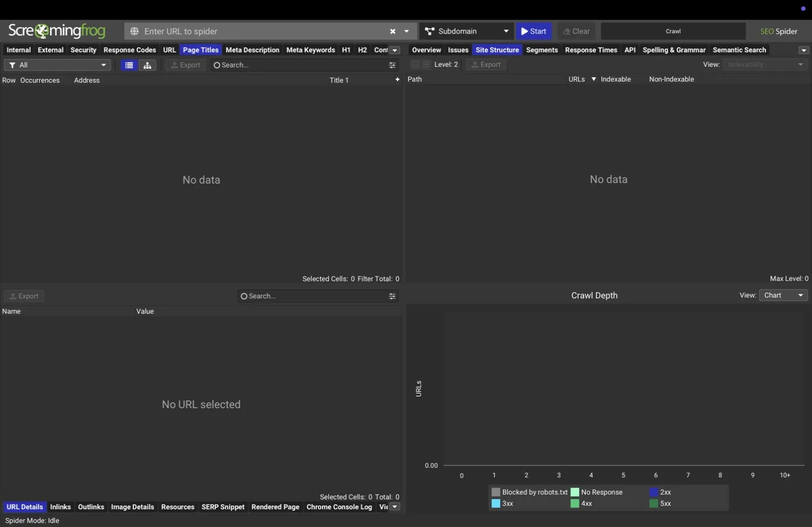Click the Blocked by robots.txt legend swatch
812x527 pixels.
[x=496, y=492]
